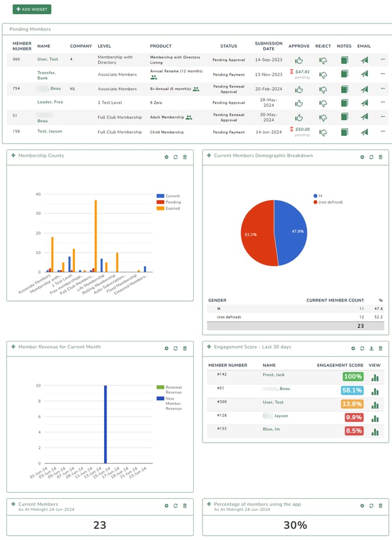This screenshot has width=392, height=540.
Task: Expand the three-dot menu for Test, Jayson row
Action: click(x=383, y=132)
